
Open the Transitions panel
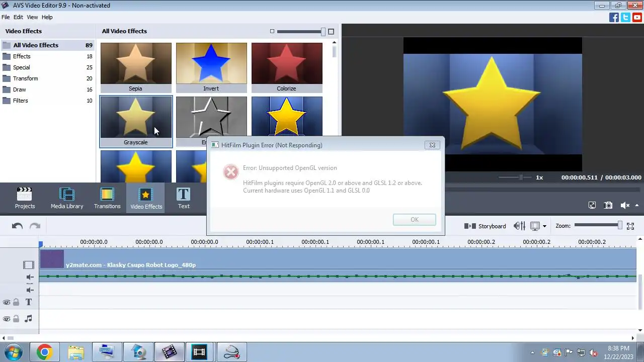tap(107, 198)
